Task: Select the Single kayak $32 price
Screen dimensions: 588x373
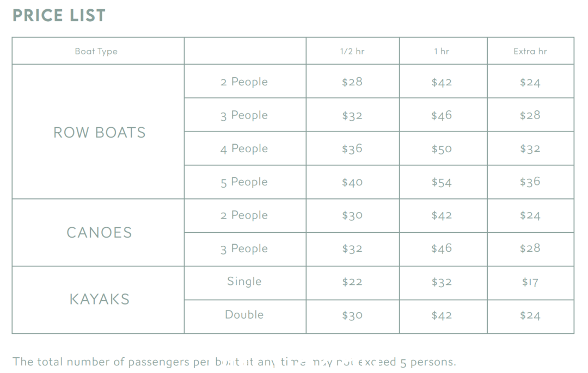Action: [x=442, y=282]
